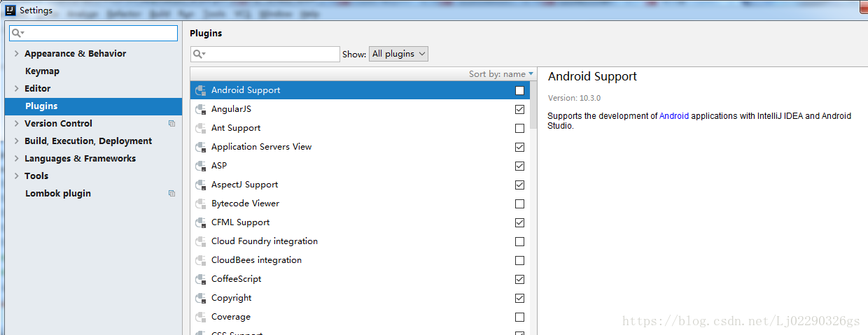The height and width of the screenshot is (335, 868).
Task: Enable the Bytecode Viewer checkbox
Action: point(519,204)
